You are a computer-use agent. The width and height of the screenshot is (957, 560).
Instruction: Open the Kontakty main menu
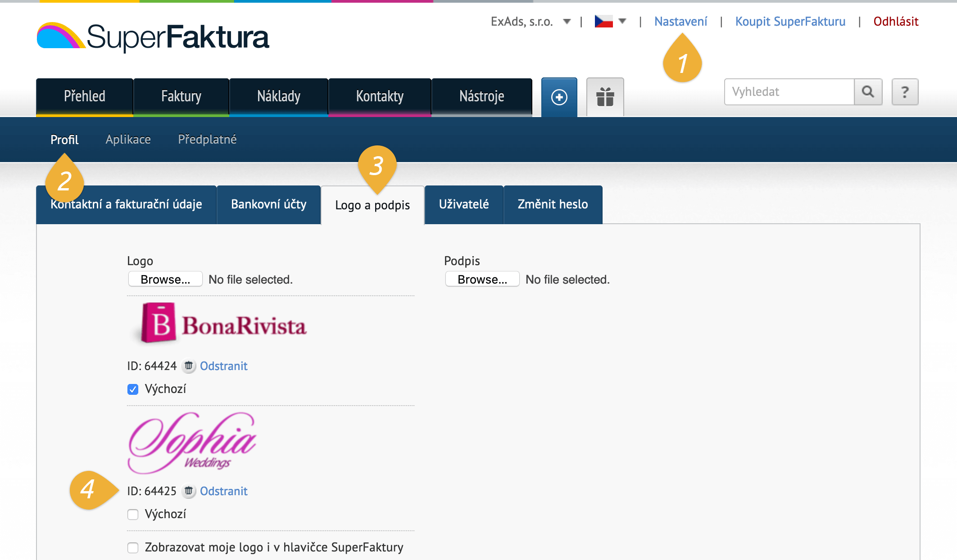click(380, 97)
